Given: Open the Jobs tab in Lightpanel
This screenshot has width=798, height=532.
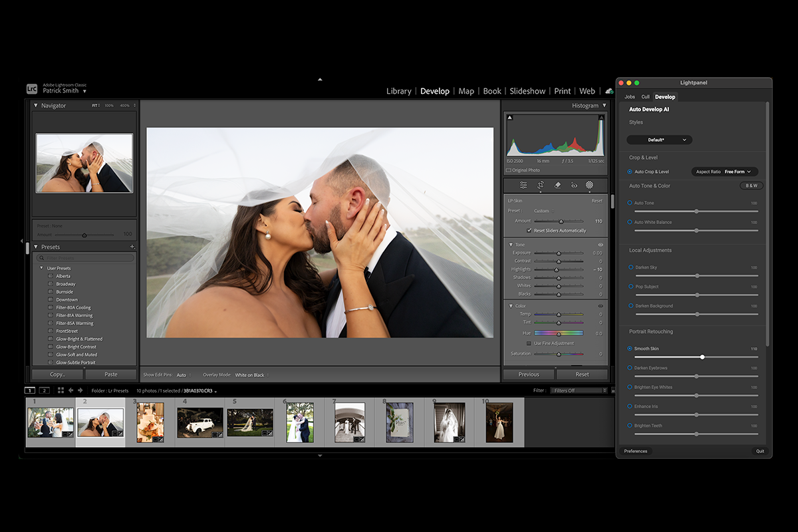Looking at the screenshot, I should click(x=630, y=96).
